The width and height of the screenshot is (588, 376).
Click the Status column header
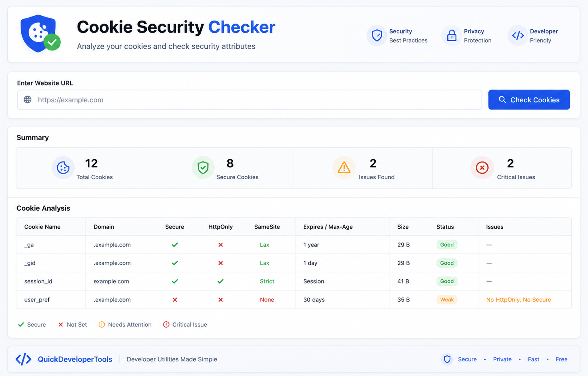(445, 227)
